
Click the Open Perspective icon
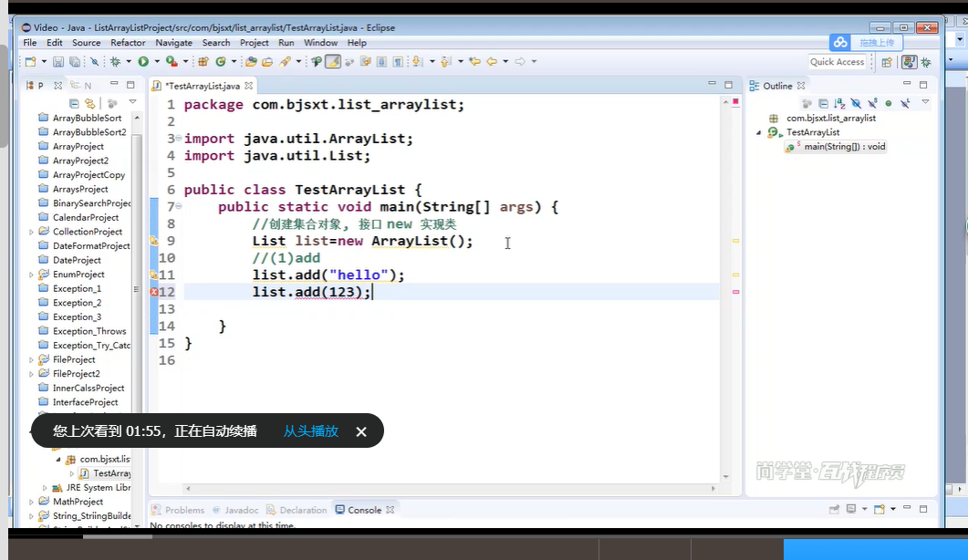(x=887, y=62)
